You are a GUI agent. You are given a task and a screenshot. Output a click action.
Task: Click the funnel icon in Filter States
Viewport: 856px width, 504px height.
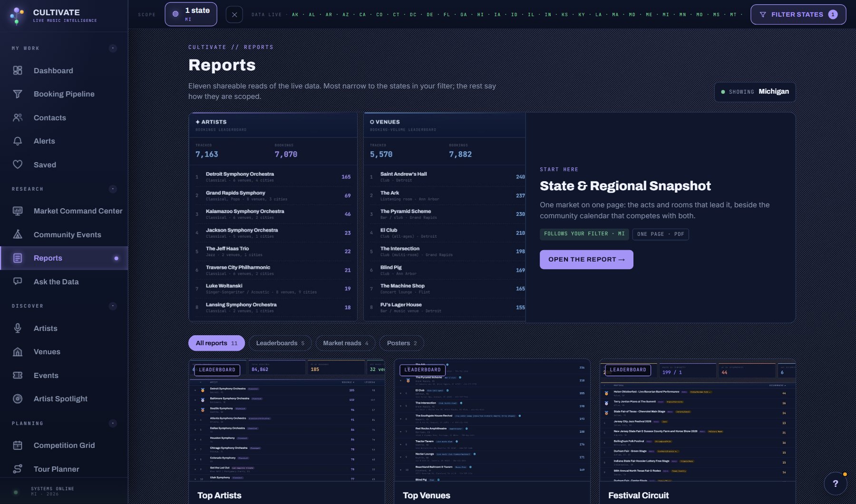763,15
